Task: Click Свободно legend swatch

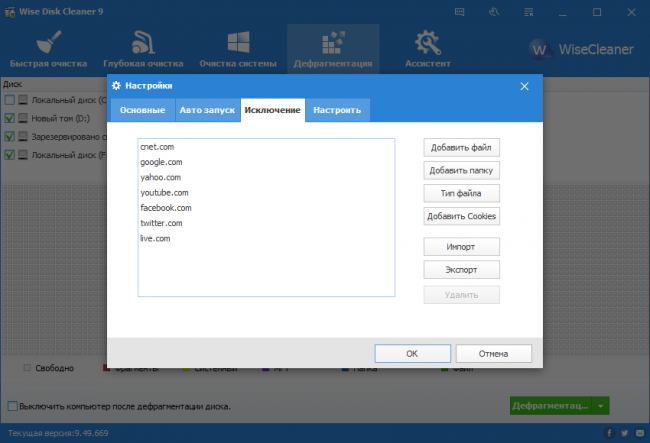Action: point(27,368)
